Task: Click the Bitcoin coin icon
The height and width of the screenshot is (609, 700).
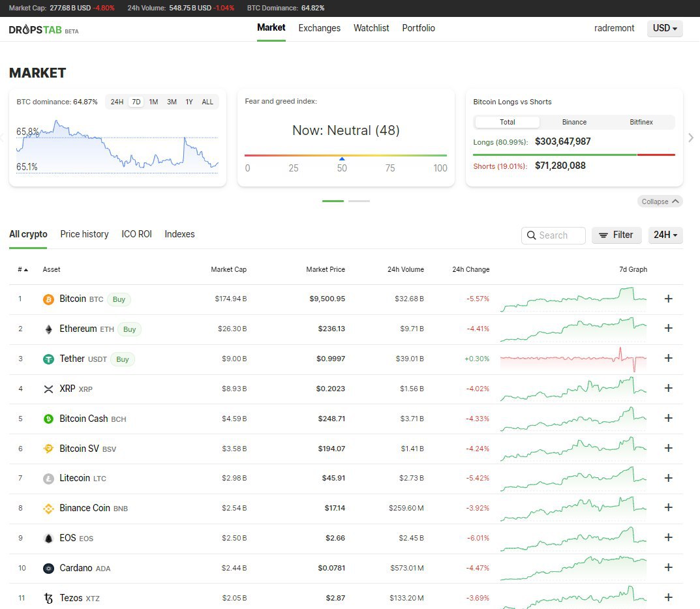Action: click(x=48, y=299)
